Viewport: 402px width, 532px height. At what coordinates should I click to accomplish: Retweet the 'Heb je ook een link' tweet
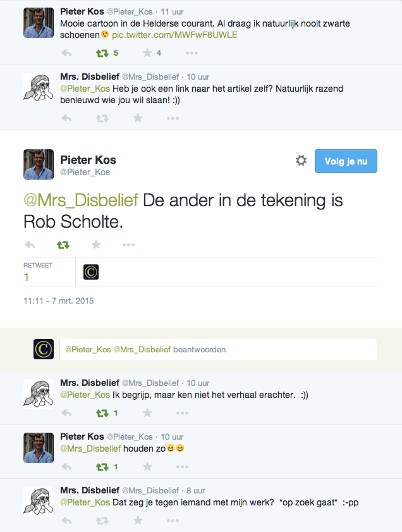pyautogui.click(x=101, y=118)
